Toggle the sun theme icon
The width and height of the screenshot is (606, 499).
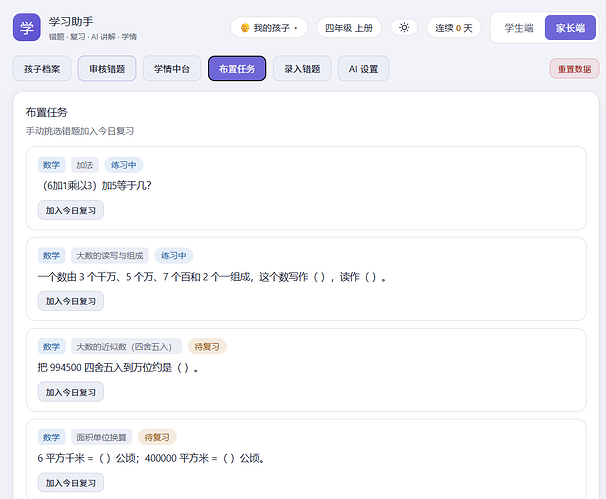pyautogui.click(x=404, y=27)
